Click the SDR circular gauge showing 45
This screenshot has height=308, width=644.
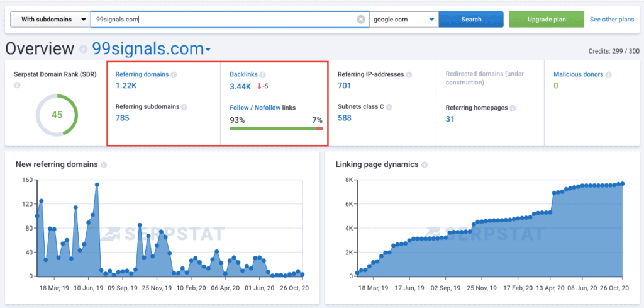57,115
